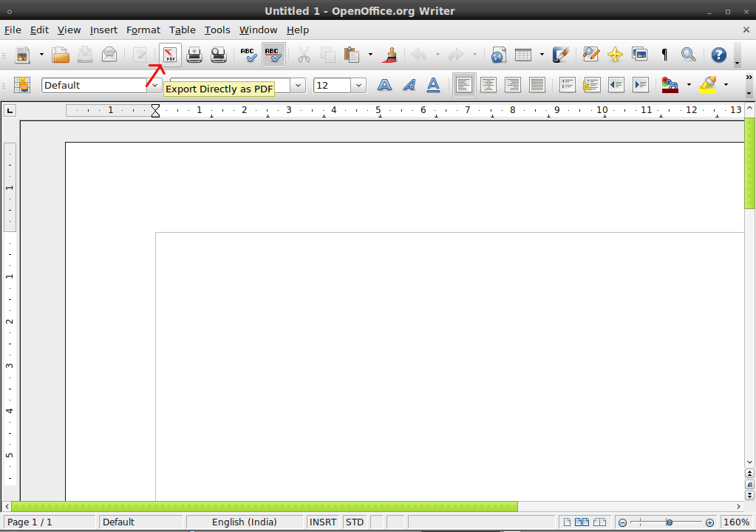Viewport: 756px width, 532px height.
Task: Toggle the numbered list formatting
Action: click(x=566, y=84)
